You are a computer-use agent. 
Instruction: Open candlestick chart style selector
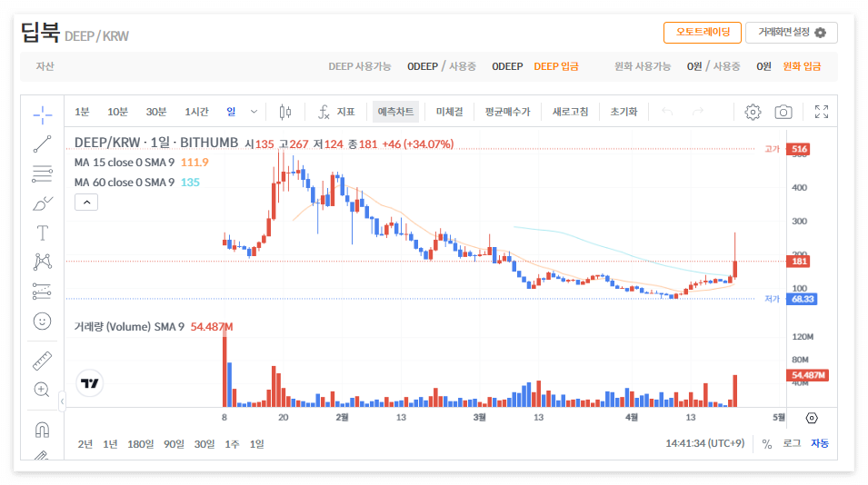pos(285,113)
